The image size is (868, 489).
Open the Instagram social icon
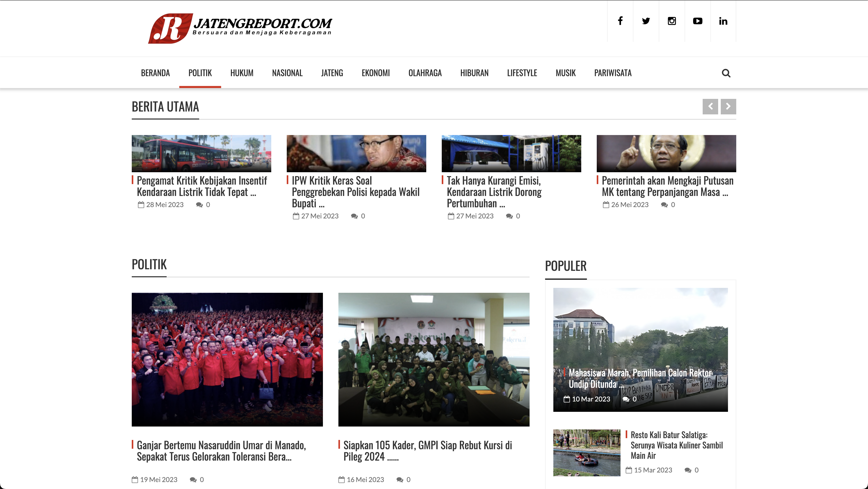coord(672,21)
